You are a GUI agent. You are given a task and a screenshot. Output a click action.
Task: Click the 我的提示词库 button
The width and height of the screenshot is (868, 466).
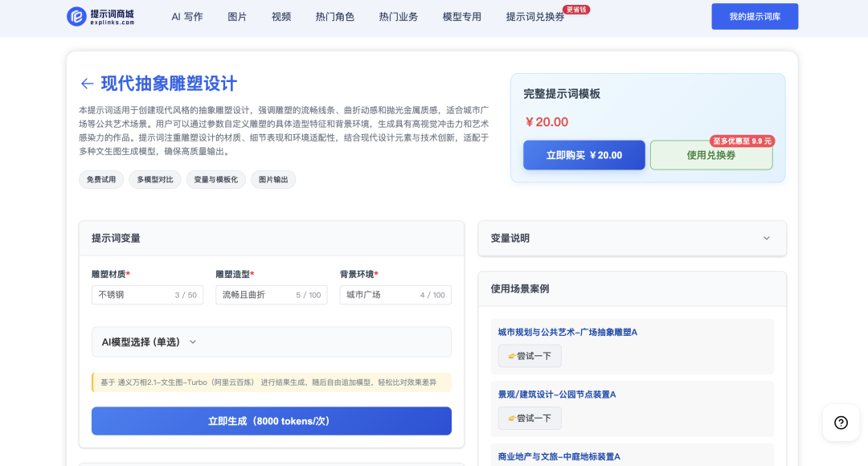point(755,17)
